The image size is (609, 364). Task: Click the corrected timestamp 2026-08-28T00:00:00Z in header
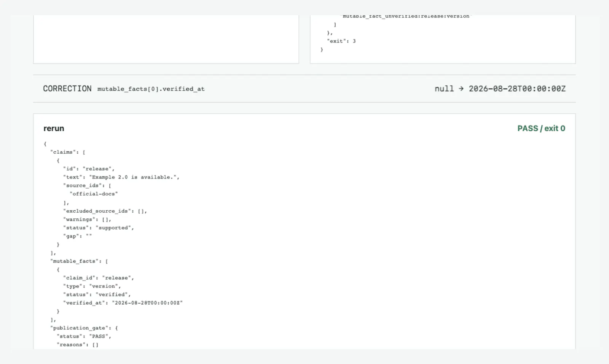[517, 89]
